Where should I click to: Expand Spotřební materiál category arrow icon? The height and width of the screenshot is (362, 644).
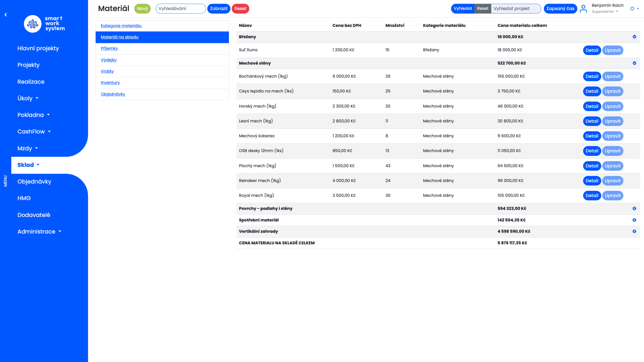point(634,220)
